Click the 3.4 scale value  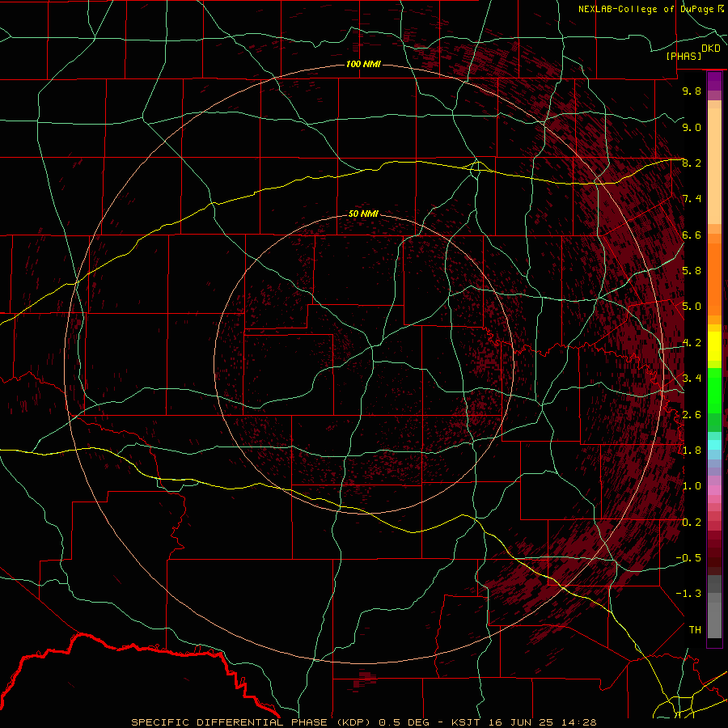click(x=692, y=379)
